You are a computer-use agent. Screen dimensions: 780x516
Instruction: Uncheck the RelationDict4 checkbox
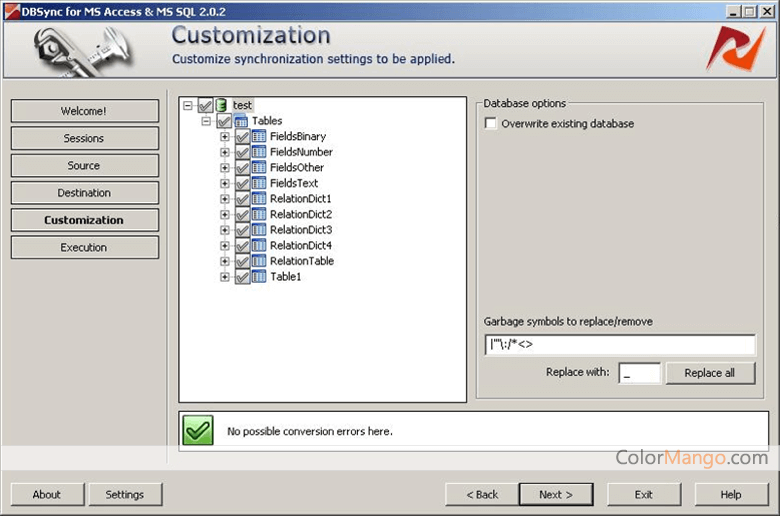(242, 245)
